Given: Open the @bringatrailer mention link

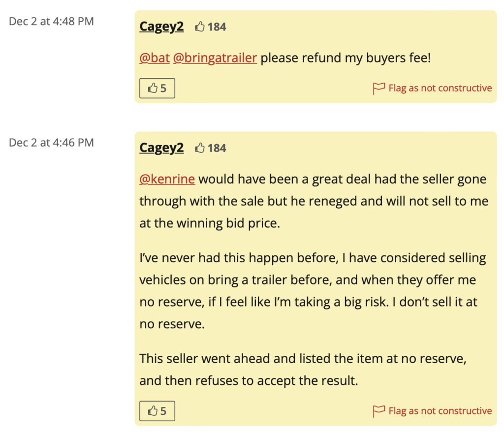Looking at the screenshot, I should pos(215,58).
